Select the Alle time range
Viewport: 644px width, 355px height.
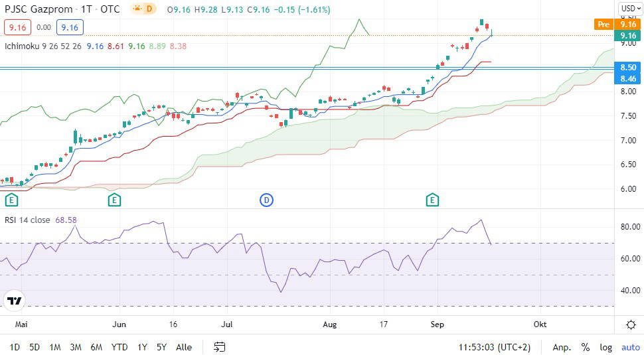pos(184,347)
